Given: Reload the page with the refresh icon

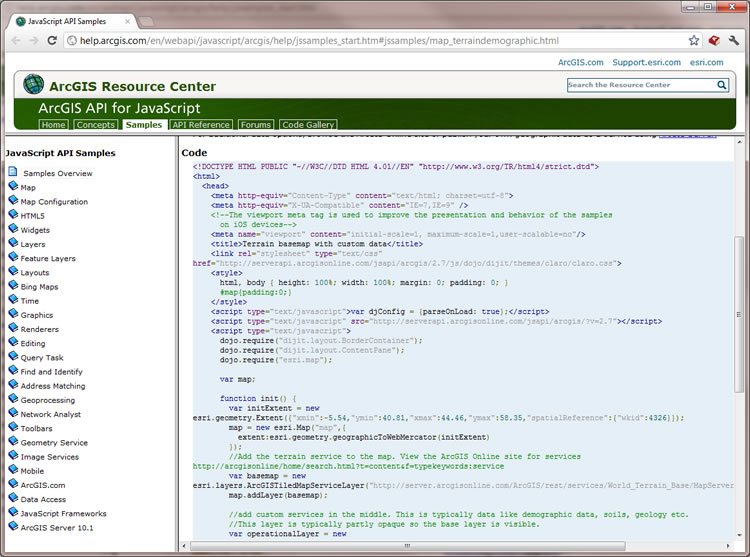Looking at the screenshot, I should (x=52, y=41).
